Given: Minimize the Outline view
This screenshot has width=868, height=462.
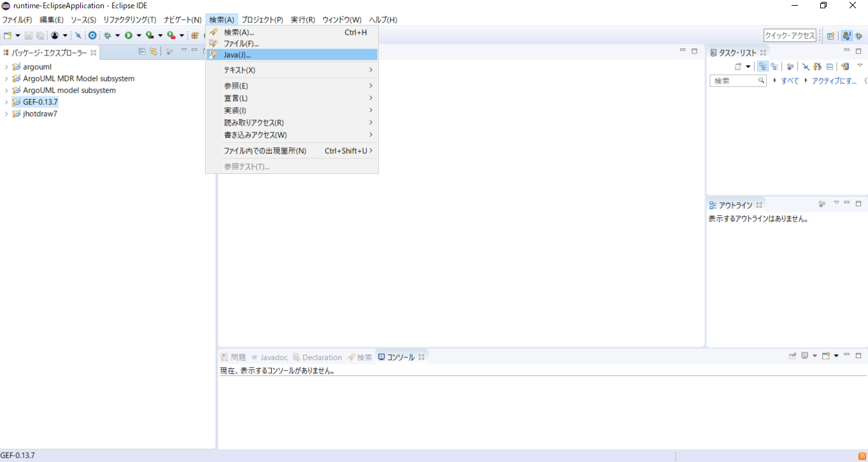Looking at the screenshot, I should click(847, 203).
